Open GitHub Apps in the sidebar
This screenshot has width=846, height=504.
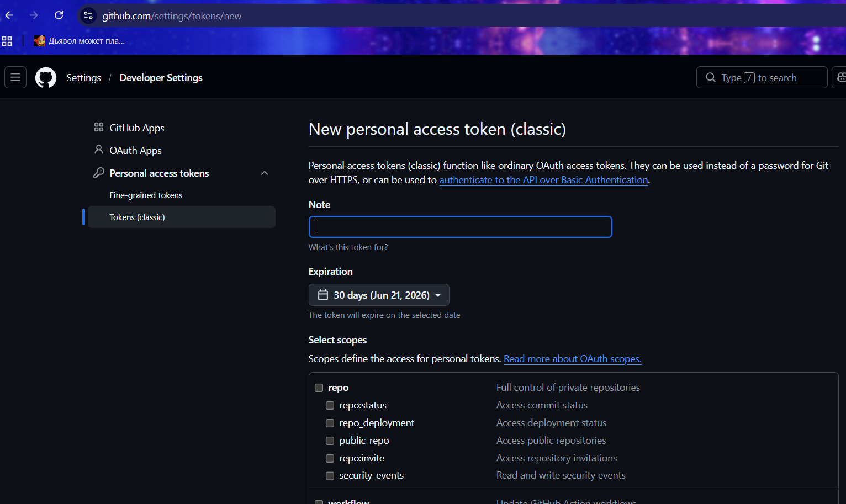pos(137,128)
